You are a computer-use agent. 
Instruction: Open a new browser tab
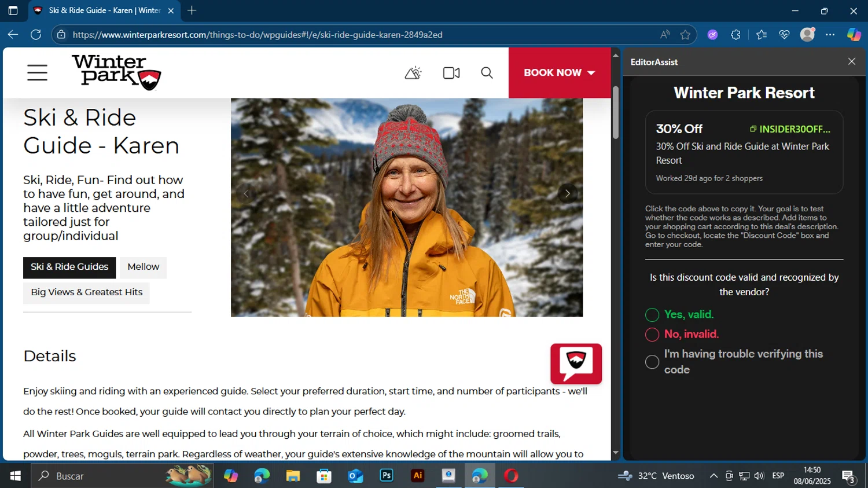(192, 10)
